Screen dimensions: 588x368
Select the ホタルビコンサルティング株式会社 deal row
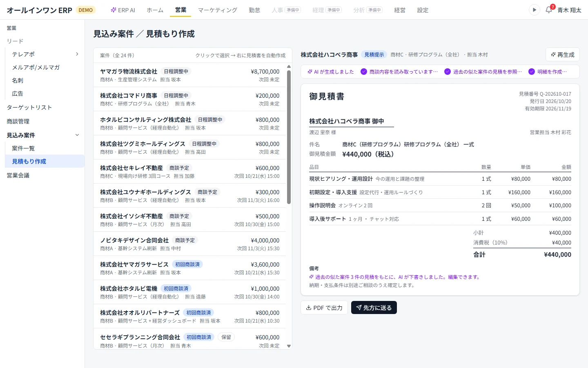pyautogui.click(x=190, y=123)
